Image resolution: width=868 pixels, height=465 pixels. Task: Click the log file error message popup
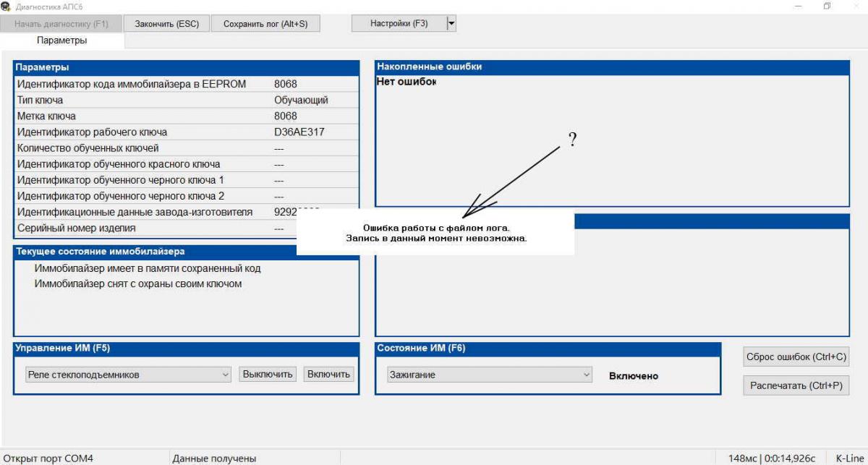coord(435,233)
